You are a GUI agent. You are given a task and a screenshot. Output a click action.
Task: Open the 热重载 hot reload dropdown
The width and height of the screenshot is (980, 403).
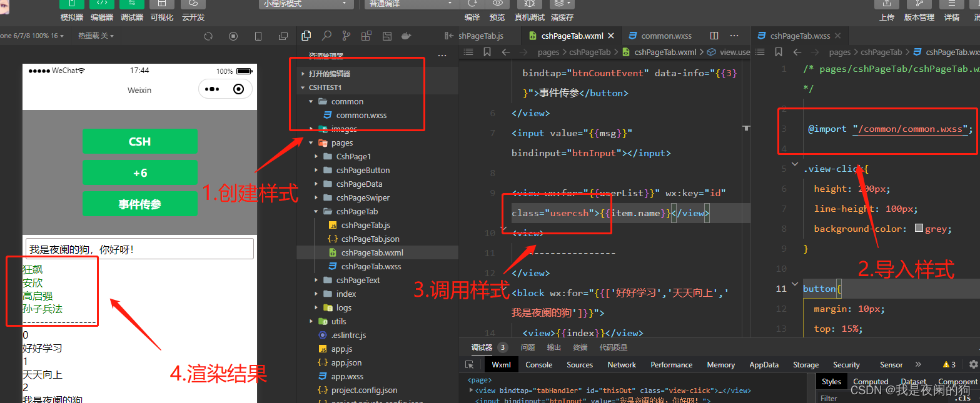click(x=96, y=36)
